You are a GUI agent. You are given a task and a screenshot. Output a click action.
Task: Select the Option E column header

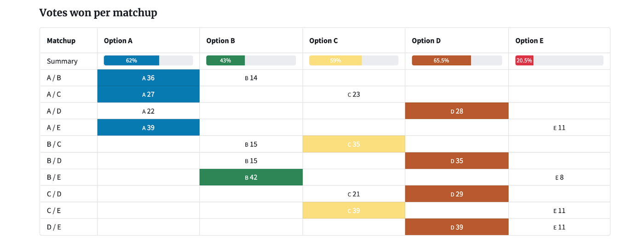[529, 40]
